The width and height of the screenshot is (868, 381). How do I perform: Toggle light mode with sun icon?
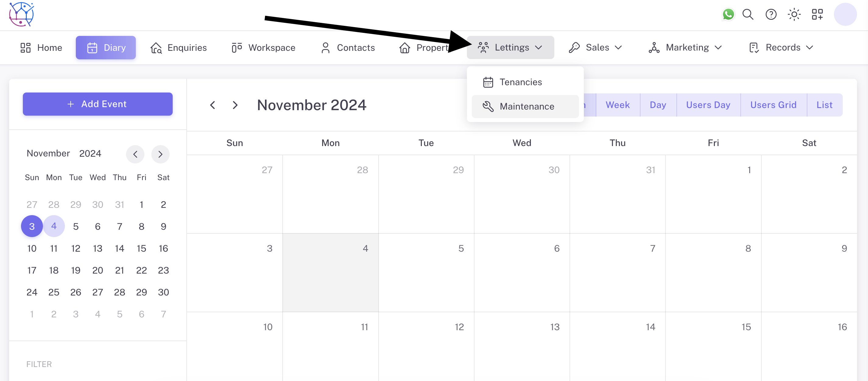[x=794, y=15]
